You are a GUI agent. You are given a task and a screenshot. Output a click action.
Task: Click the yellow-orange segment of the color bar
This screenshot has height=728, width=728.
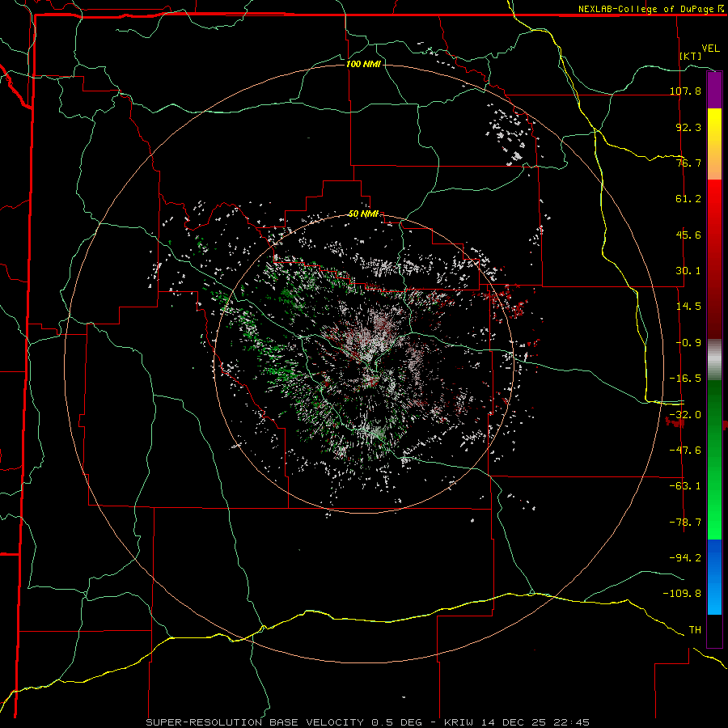pyautogui.click(x=714, y=144)
